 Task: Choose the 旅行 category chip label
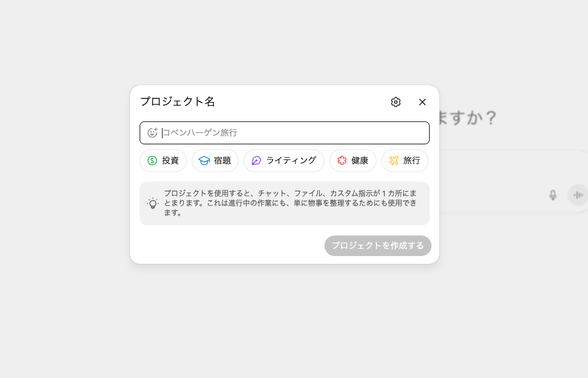(412, 161)
